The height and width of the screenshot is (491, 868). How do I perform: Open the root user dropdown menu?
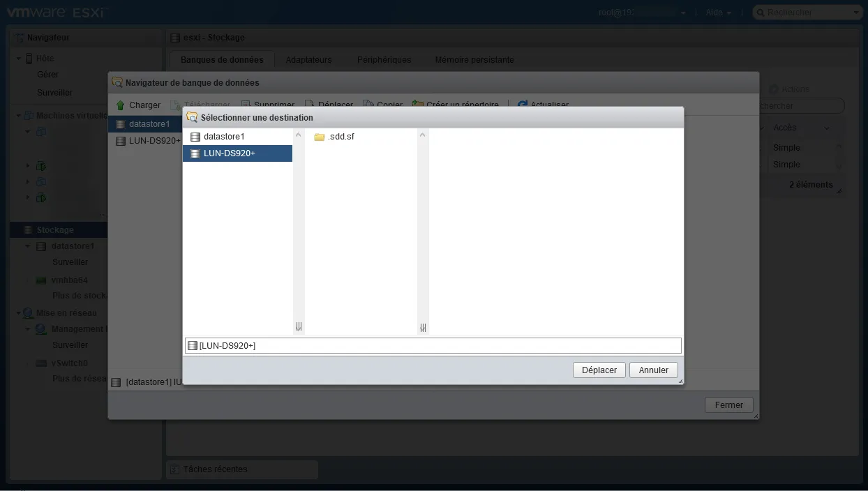[684, 13]
